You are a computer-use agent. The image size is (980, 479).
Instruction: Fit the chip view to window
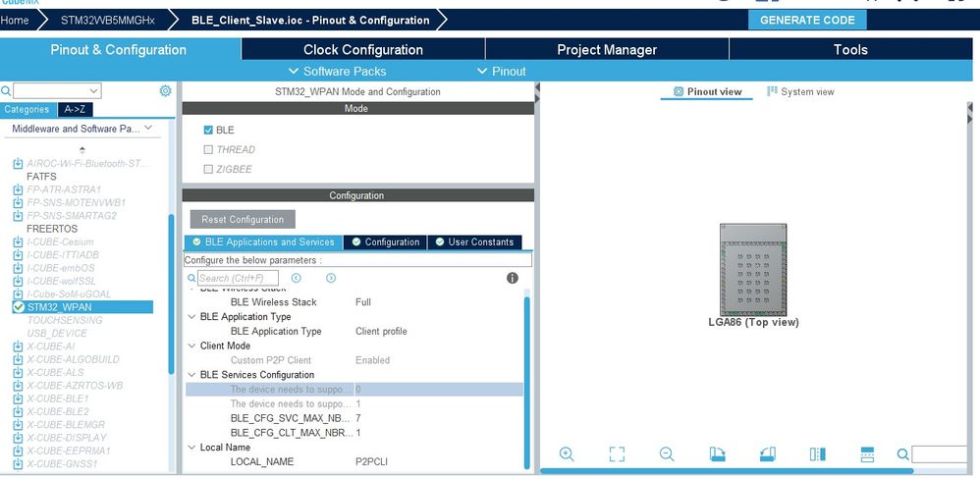[x=617, y=454]
